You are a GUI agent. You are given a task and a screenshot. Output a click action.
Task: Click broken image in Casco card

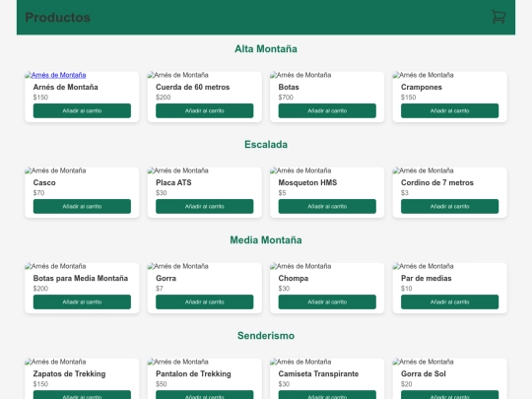55,170
